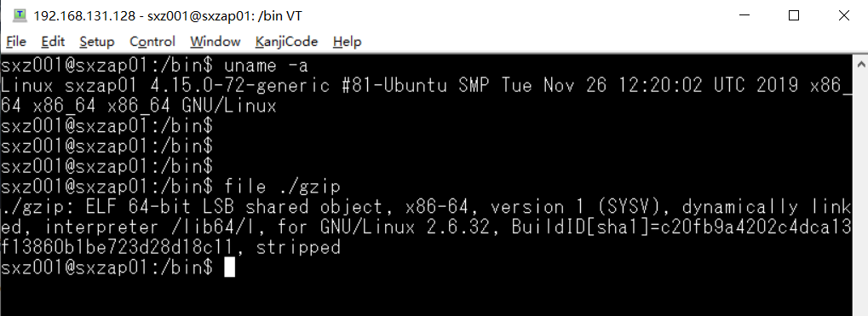Open the Setup menu

pos(97,42)
